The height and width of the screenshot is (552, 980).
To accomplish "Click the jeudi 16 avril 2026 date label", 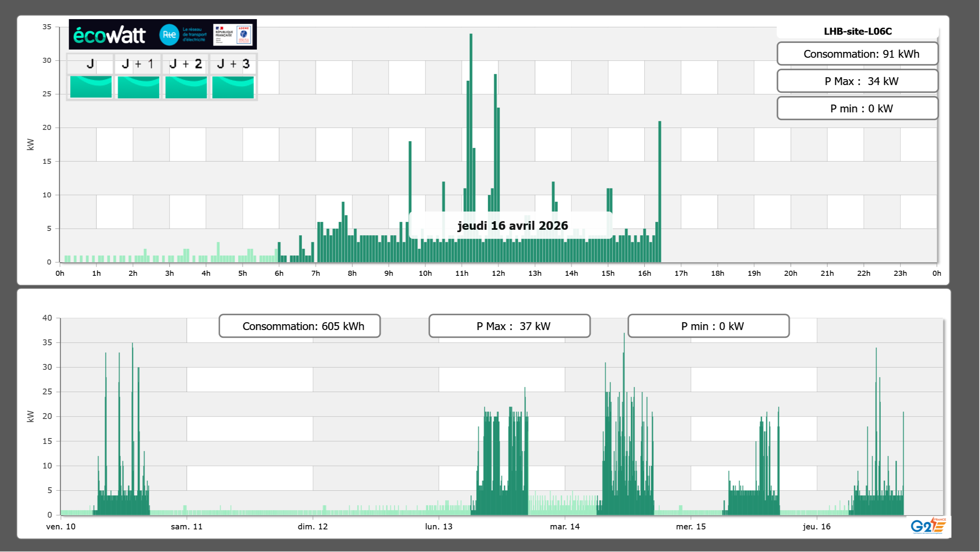I will [x=512, y=225].
